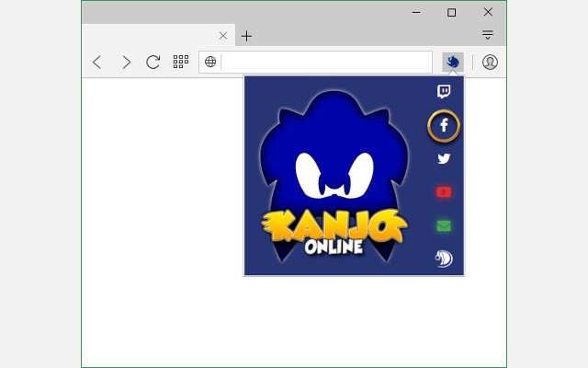The width and height of the screenshot is (588, 368).
Task: Click the Kanjo Online logo image
Action: click(334, 175)
